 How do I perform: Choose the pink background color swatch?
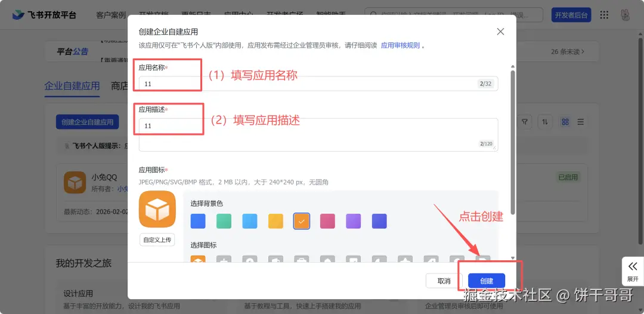click(327, 221)
